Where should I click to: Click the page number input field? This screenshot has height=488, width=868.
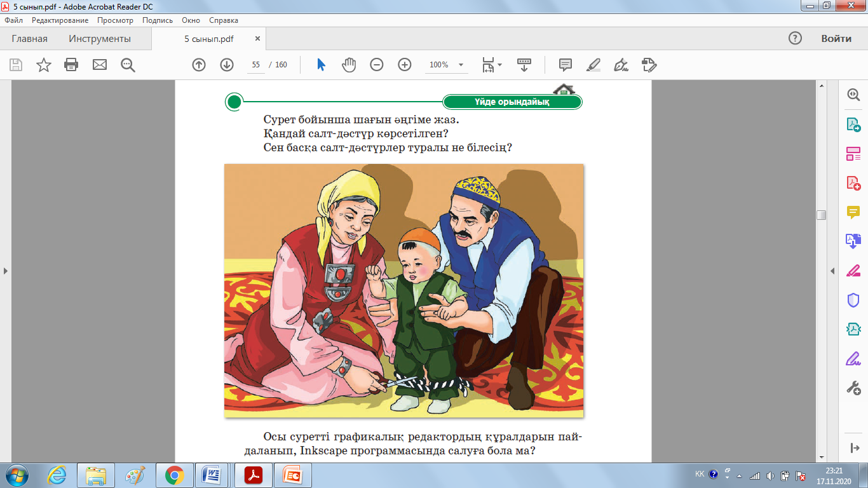tap(256, 65)
